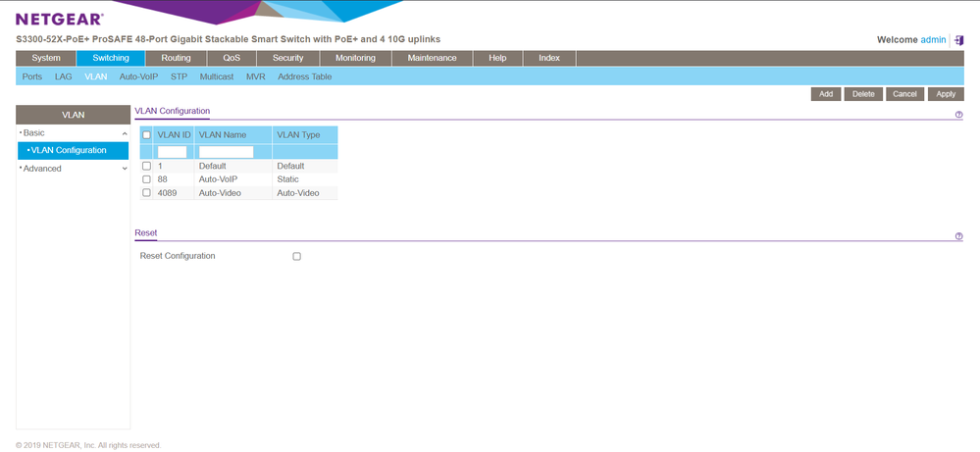
Task: Open the Monitoring tab
Action: pos(356,58)
